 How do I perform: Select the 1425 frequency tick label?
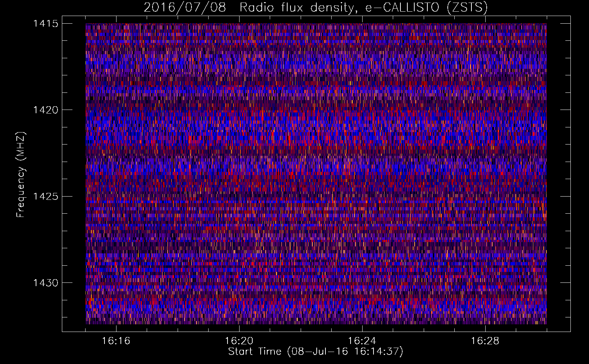[46, 197]
